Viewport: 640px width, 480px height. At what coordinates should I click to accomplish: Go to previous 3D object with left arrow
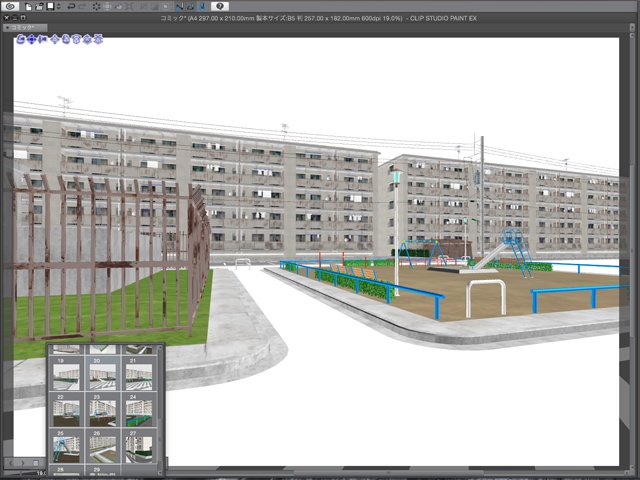pos(11,463)
